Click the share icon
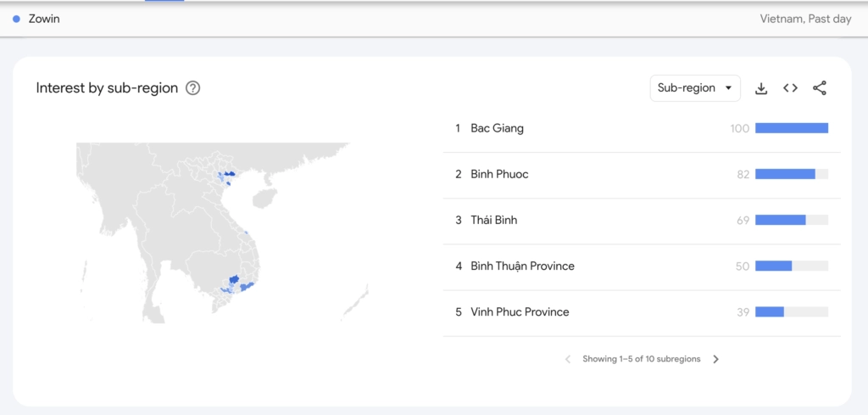868x415 pixels. point(820,88)
